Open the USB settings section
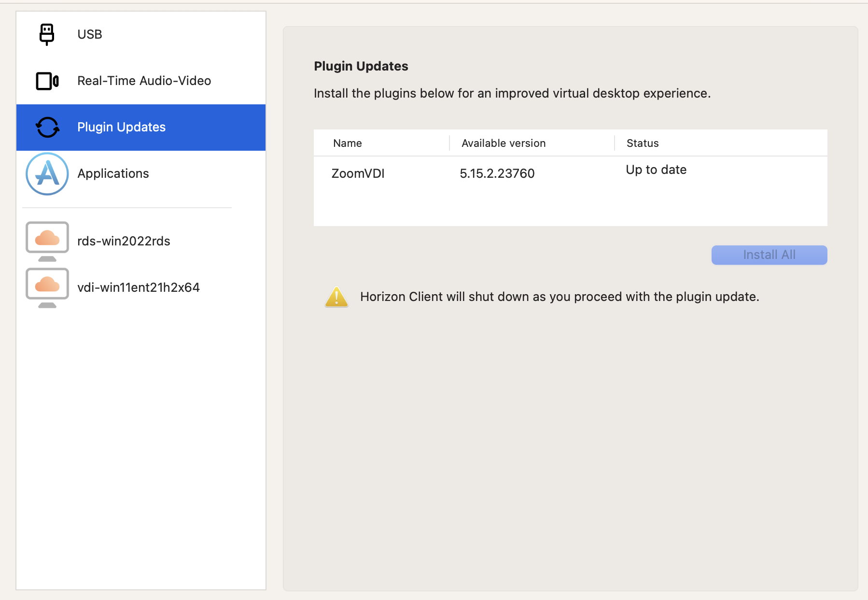 [89, 34]
